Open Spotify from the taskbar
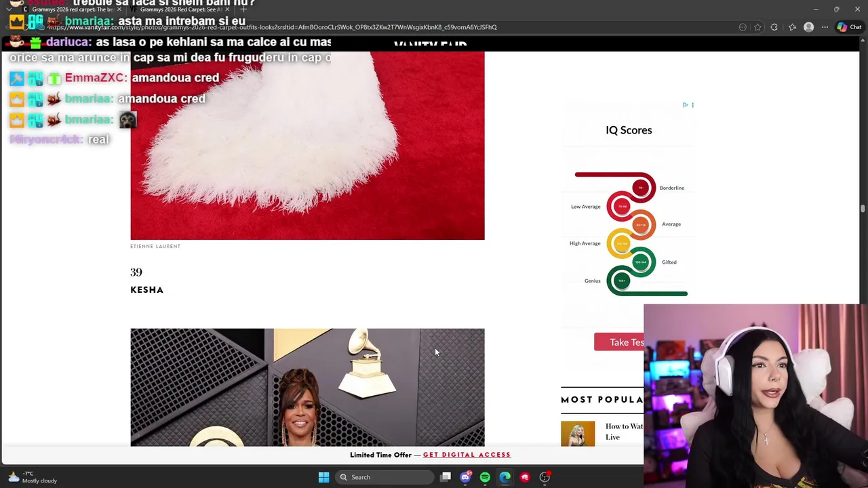 point(485,477)
